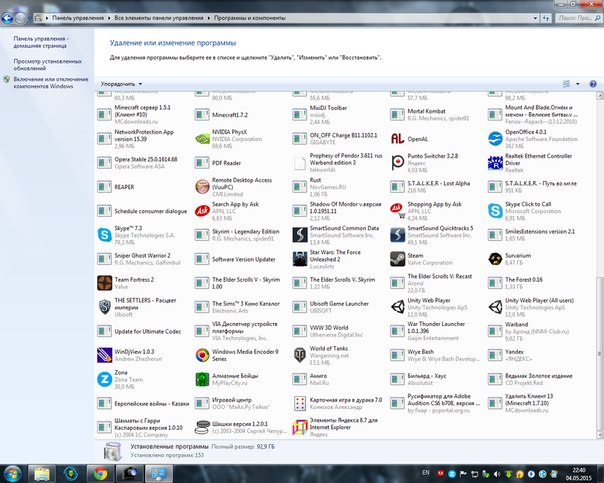Open Просмотр установленных обновлений link
Image resolution: width=604 pixels, height=483 pixels.
(48, 65)
